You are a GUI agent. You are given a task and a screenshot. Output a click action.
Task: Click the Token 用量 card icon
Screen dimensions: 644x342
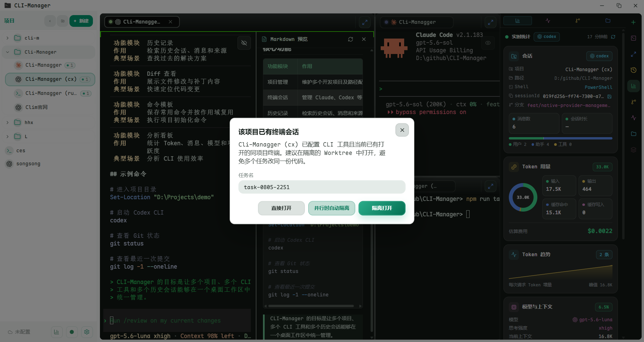click(x=514, y=167)
